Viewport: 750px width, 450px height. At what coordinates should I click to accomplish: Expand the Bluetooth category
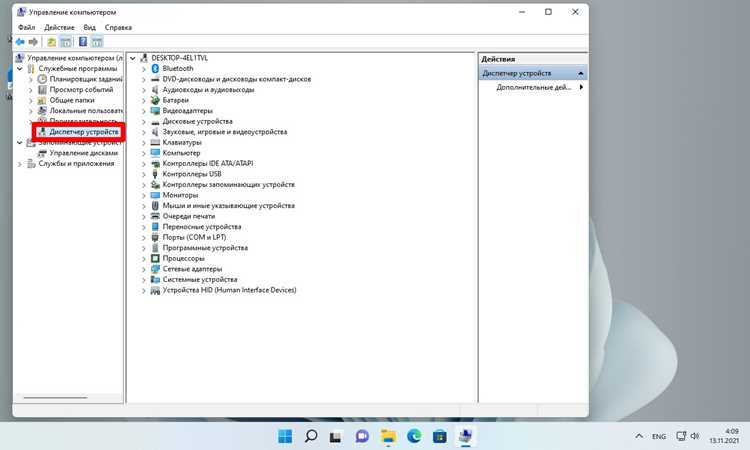pos(143,69)
